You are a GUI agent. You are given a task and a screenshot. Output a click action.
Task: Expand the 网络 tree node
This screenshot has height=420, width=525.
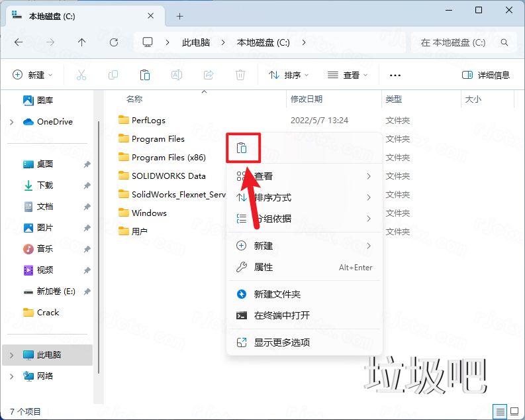point(12,376)
